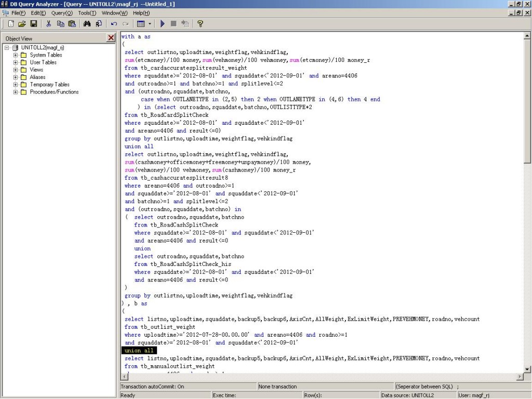Expand the Procedures/Functions folder
This screenshot has width=532, height=399.
(16, 92)
